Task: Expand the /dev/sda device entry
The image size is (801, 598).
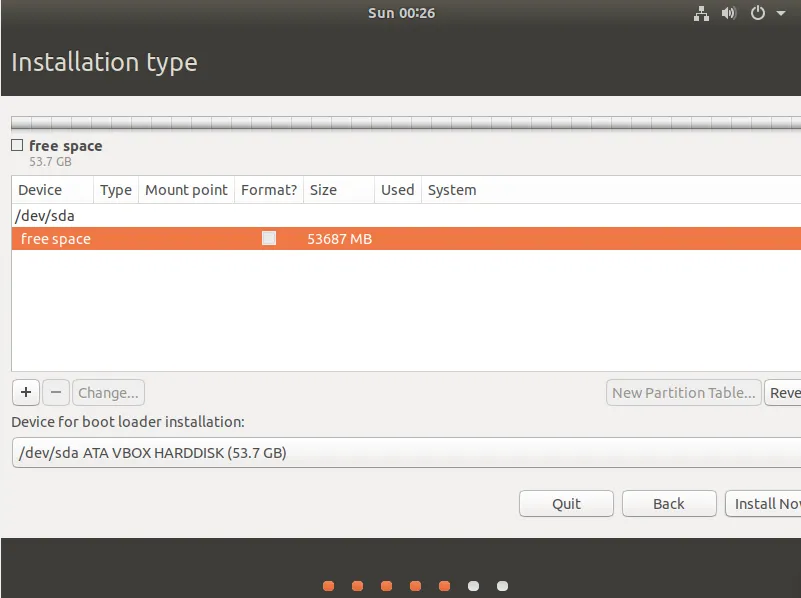Action: [x=44, y=215]
